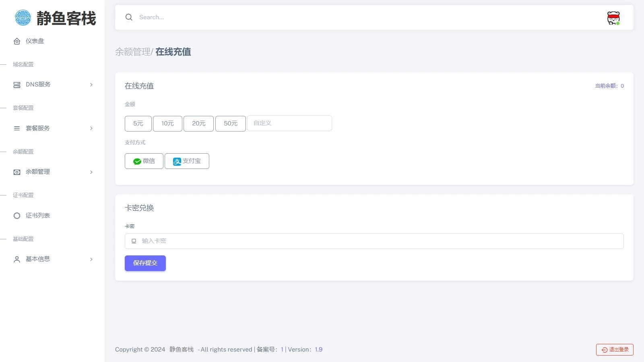Click the list icon beside 套餐服务
Image resolution: width=644 pixels, height=362 pixels.
[x=17, y=128]
